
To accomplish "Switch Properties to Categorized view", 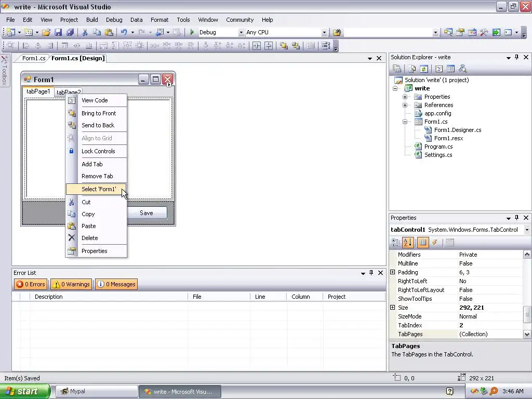I will point(396,242).
